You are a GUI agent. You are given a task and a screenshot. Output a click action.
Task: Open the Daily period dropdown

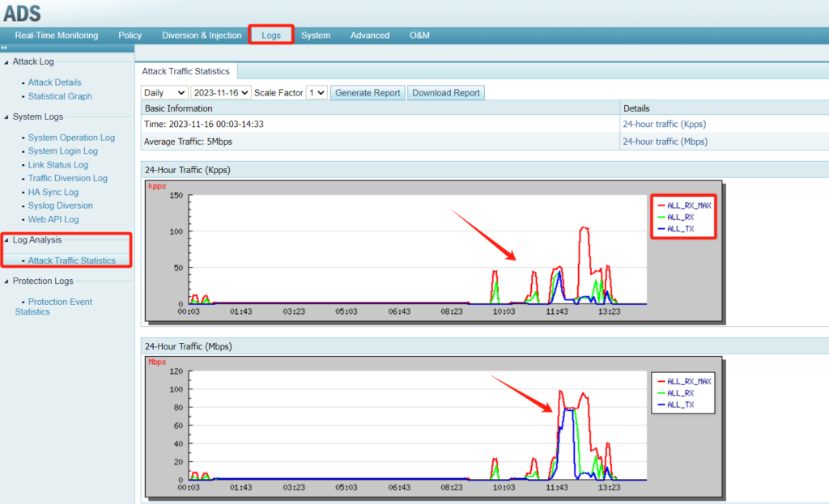click(x=164, y=92)
